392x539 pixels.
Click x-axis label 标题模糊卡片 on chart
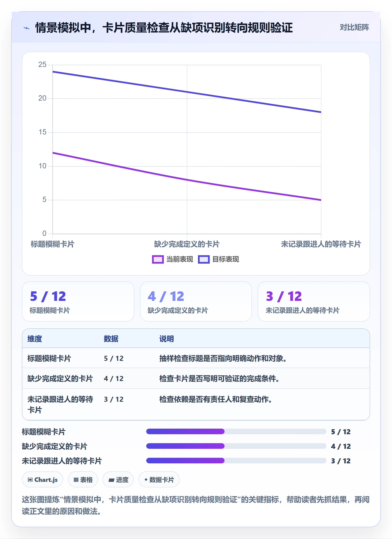pyautogui.click(x=53, y=244)
